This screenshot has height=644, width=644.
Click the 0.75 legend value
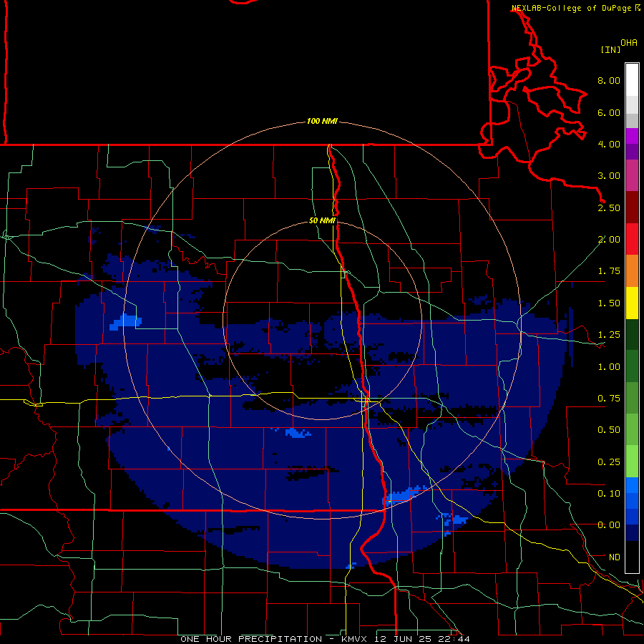609,399
